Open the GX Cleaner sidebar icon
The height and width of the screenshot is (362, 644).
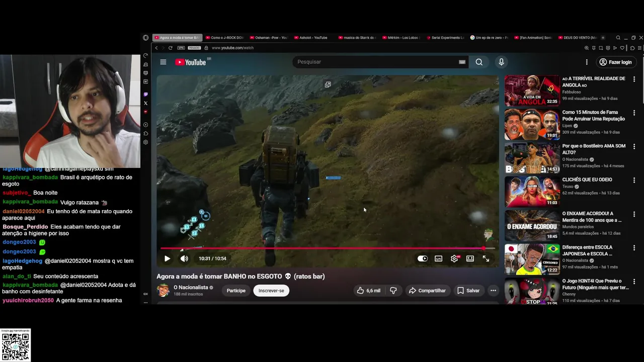[146, 64]
